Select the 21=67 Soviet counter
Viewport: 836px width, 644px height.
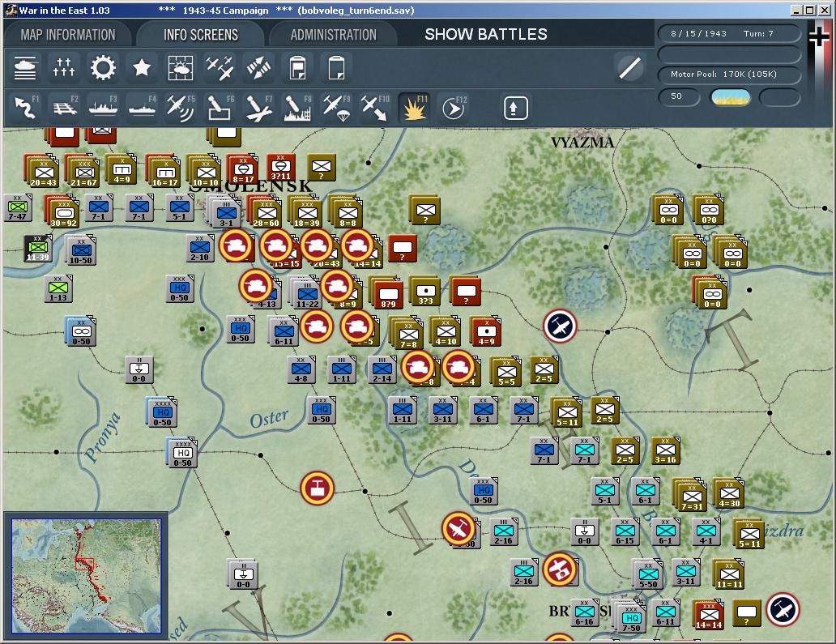83,173
